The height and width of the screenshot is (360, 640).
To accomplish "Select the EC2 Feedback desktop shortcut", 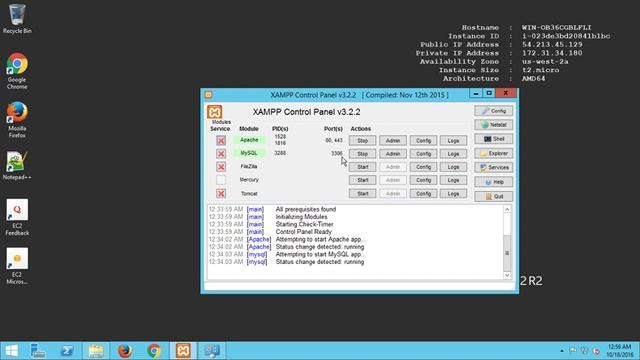I will 17,218.
